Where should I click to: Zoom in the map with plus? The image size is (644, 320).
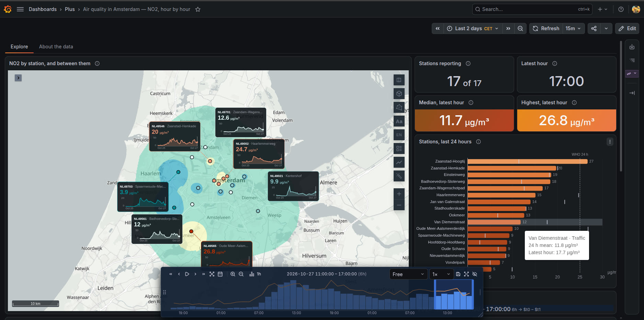(x=399, y=194)
